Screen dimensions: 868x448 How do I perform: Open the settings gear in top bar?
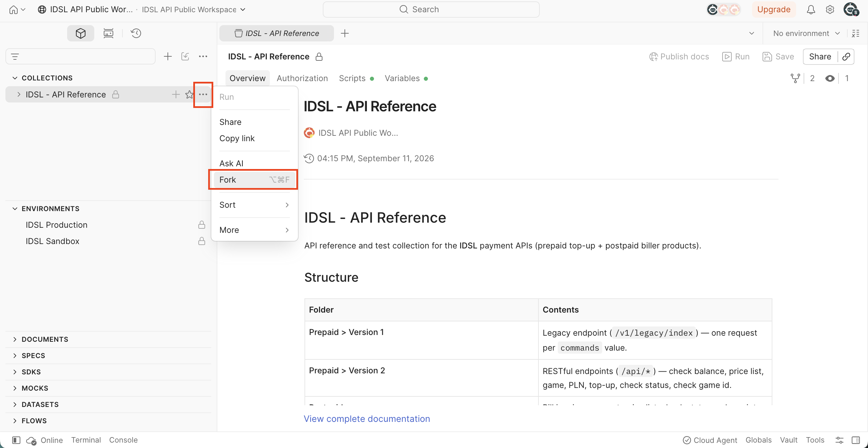pos(830,10)
